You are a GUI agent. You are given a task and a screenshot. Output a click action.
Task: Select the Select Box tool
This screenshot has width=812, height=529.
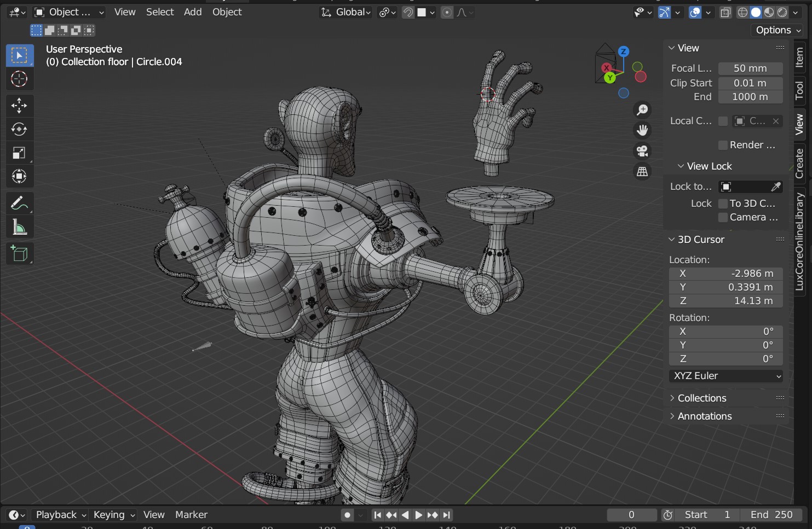[20, 55]
